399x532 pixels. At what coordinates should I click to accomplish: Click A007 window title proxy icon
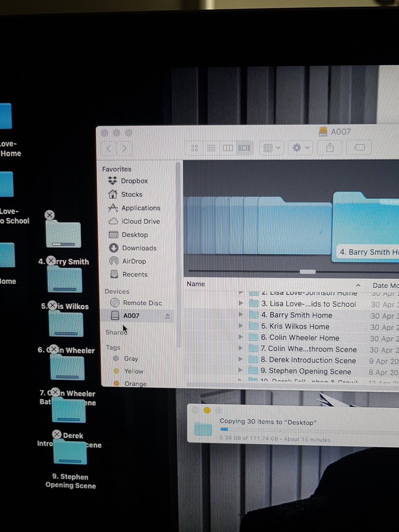point(323,132)
